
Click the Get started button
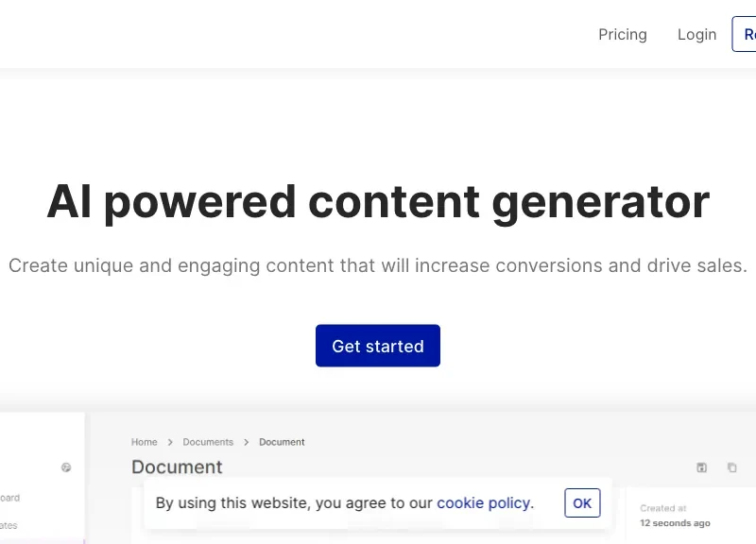click(378, 346)
